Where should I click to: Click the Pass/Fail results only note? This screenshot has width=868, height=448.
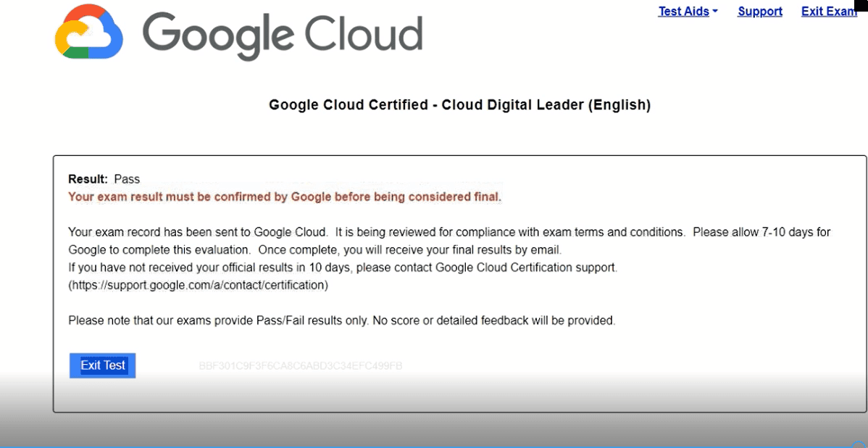coord(341,320)
